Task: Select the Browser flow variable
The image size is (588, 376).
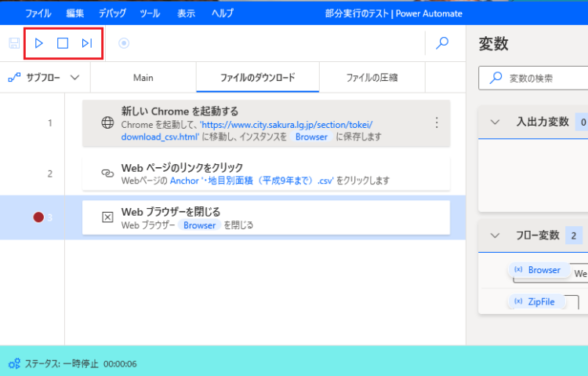Action: 539,270
